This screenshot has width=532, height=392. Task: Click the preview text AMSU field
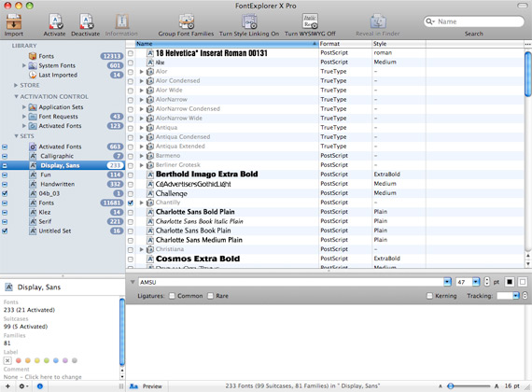[291, 282]
